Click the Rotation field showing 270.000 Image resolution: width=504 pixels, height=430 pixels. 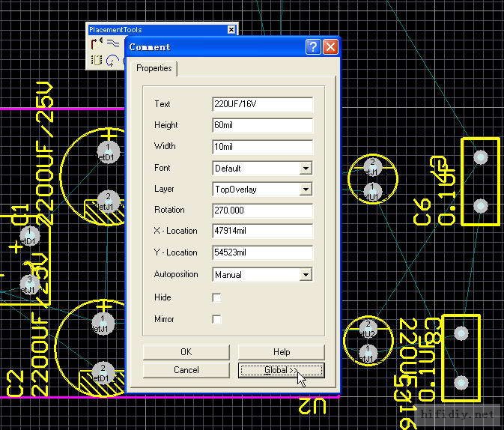click(x=262, y=211)
